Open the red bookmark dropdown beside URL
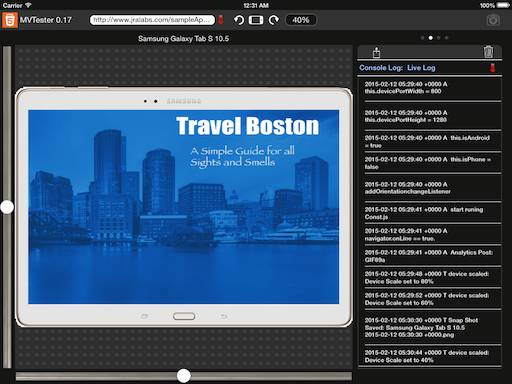 click(221, 20)
